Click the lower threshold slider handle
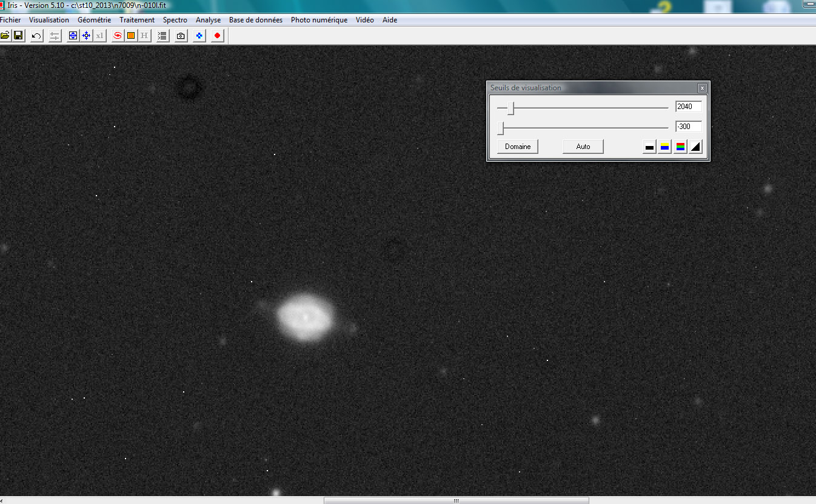 point(500,128)
